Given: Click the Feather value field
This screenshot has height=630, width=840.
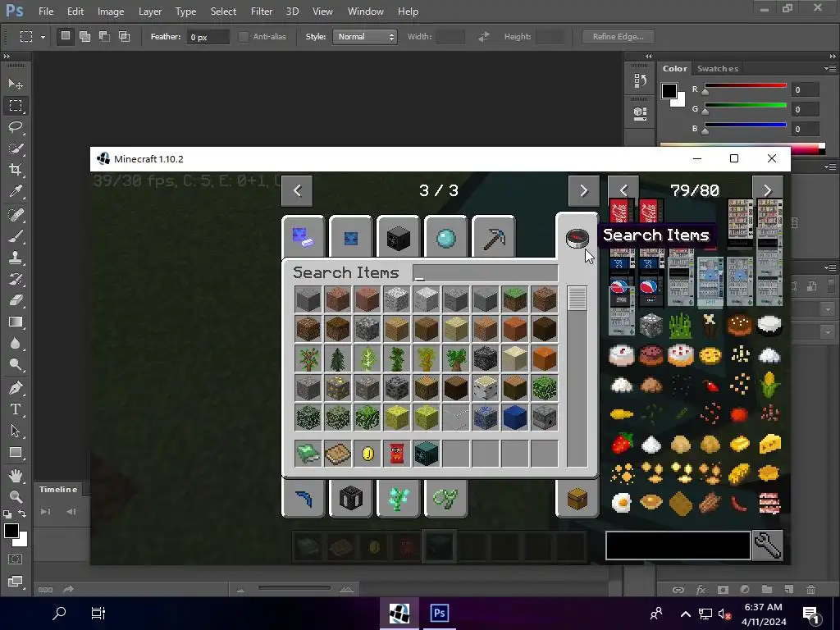Looking at the screenshot, I should [208, 37].
